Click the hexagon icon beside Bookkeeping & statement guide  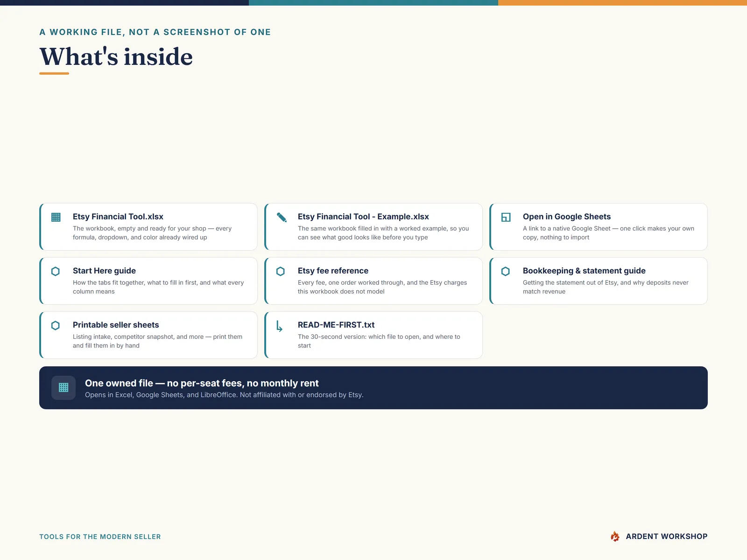pos(506,271)
